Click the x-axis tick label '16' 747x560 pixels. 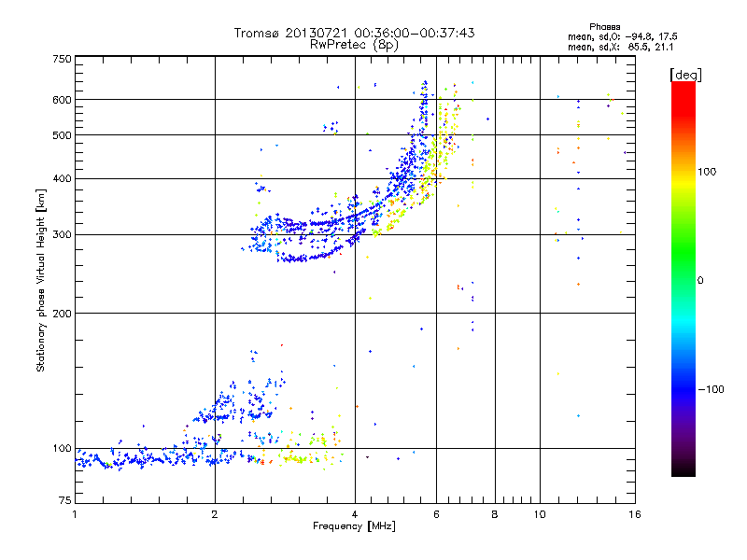click(x=635, y=514)
